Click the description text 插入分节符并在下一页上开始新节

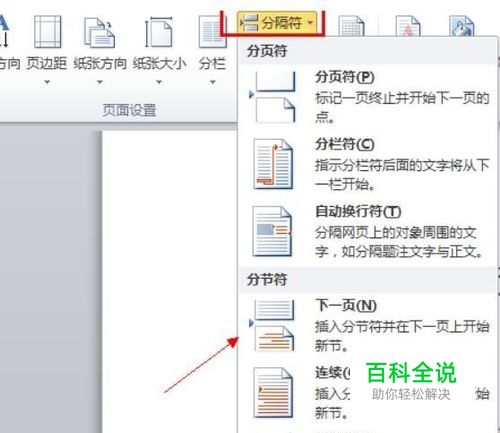click(x=402, y=336)
